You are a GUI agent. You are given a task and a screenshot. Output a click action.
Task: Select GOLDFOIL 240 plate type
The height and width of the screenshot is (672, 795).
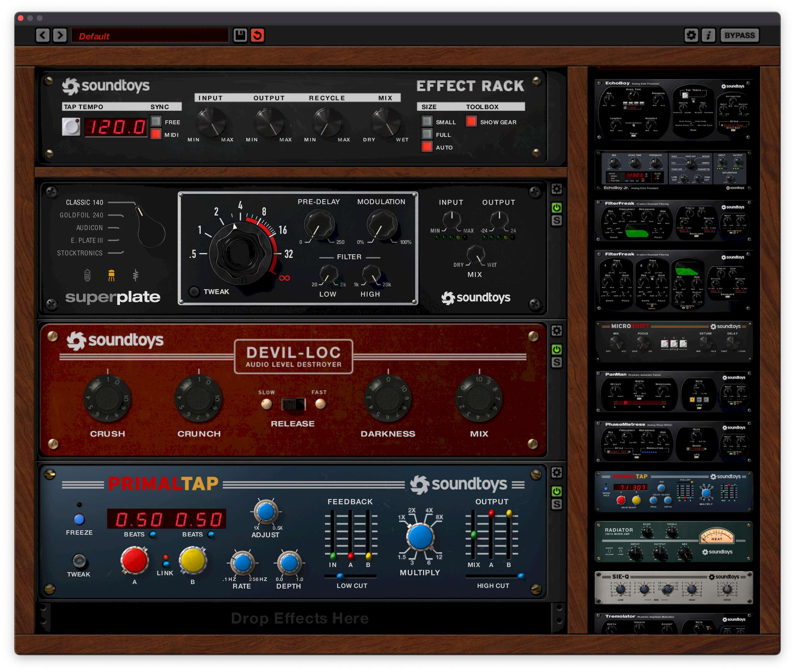click(81, 215)
